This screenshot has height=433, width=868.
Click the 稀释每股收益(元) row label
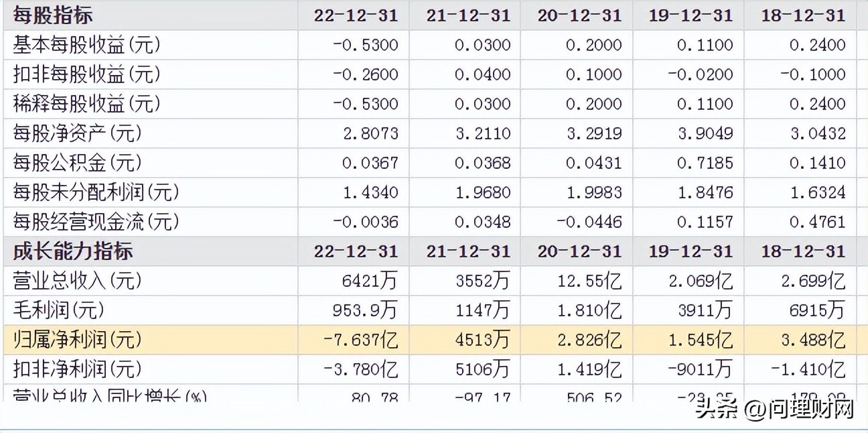[x=86, y=104]
